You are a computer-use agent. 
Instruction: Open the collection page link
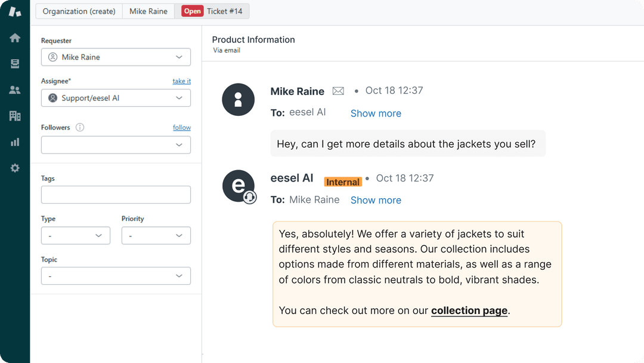point(469,310)
